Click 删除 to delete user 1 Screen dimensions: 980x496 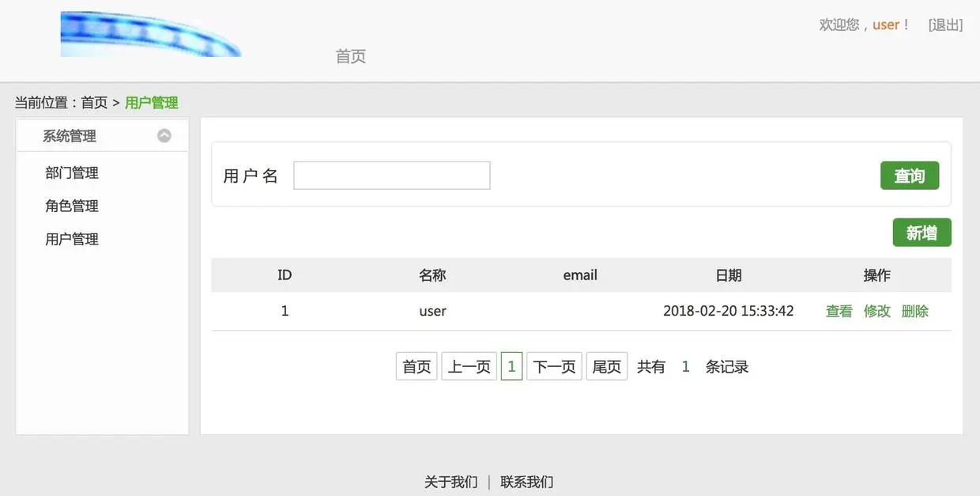914,309
